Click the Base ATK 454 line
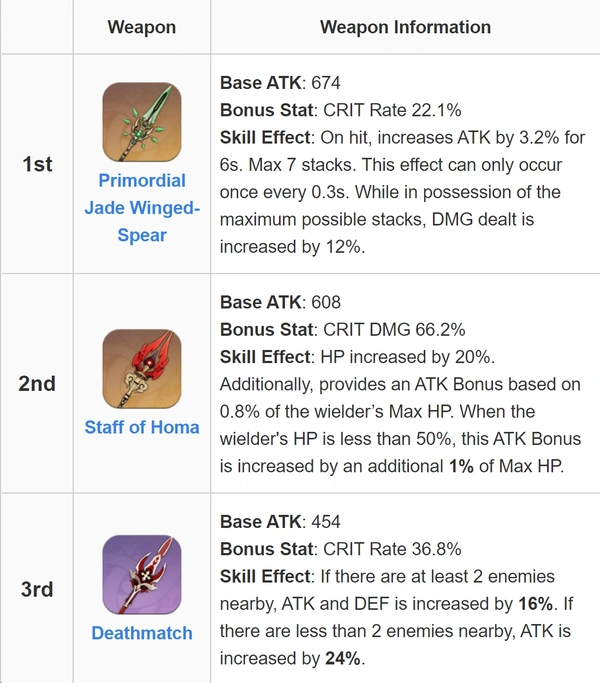Viewport: 600px width, 683px height. tap(280, 522)
